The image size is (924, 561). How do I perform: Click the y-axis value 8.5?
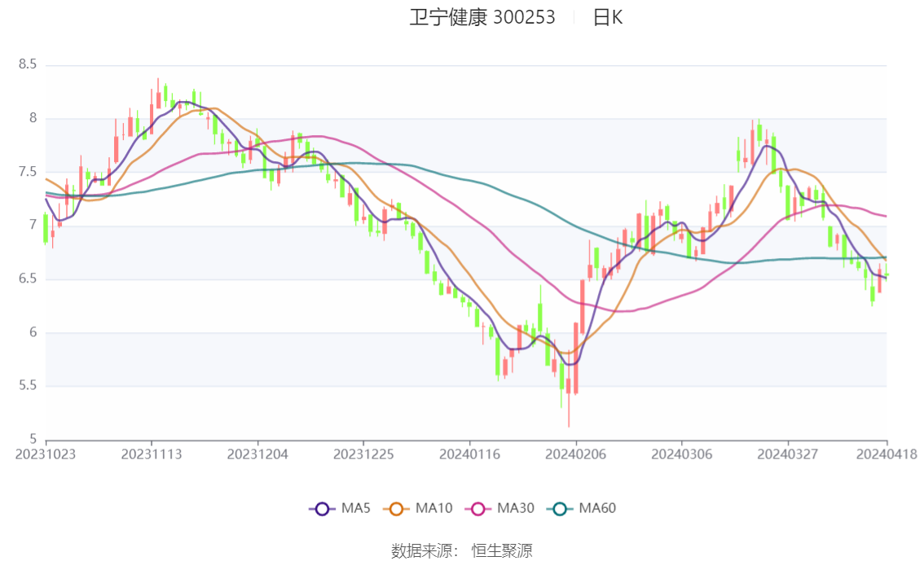[28, 64]
